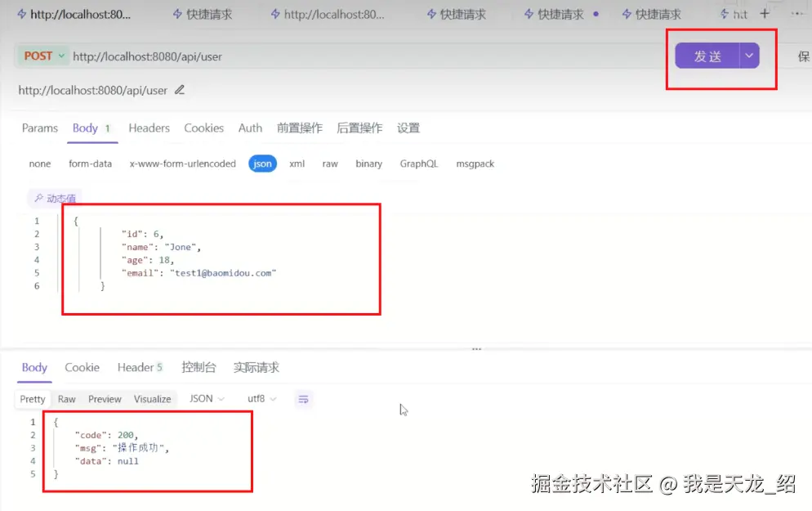Open the 前置操作 pre-request tab
This screenshot has width=812, height=511.
pyautogui.click(x=299, y=128)
